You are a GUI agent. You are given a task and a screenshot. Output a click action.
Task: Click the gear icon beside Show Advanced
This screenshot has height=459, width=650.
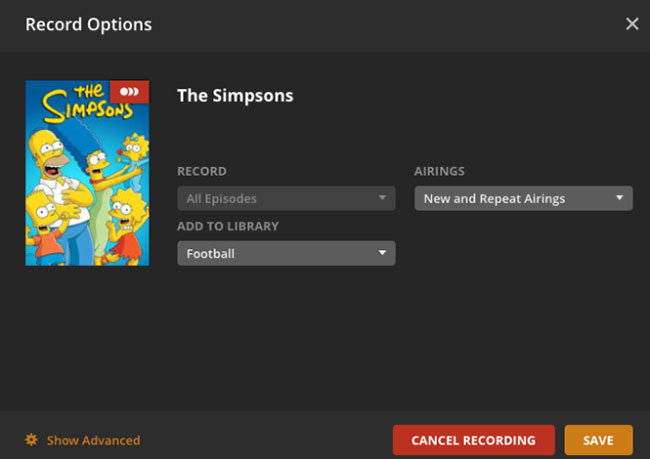click(x=31, y=440)
